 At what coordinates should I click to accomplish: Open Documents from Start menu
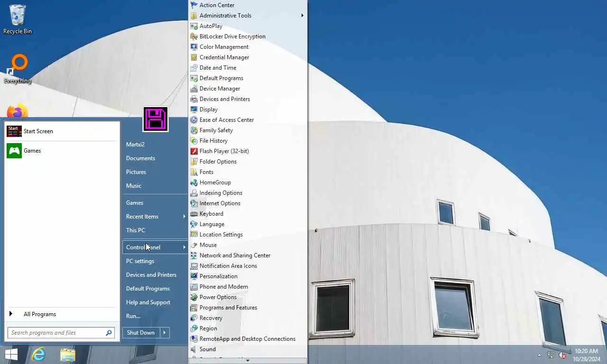coord(140,158)
